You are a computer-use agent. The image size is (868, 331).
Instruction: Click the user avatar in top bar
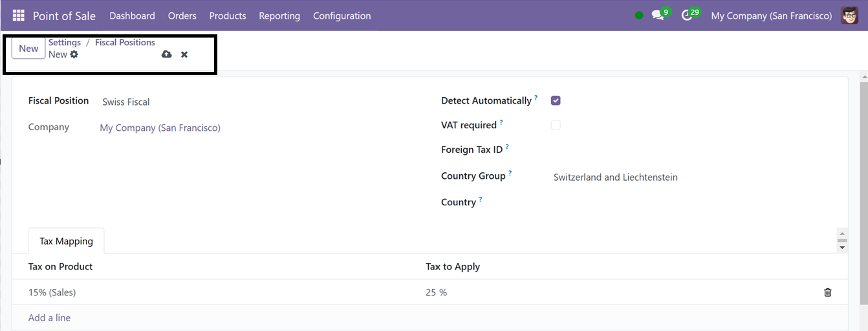[x=849, y=16]
